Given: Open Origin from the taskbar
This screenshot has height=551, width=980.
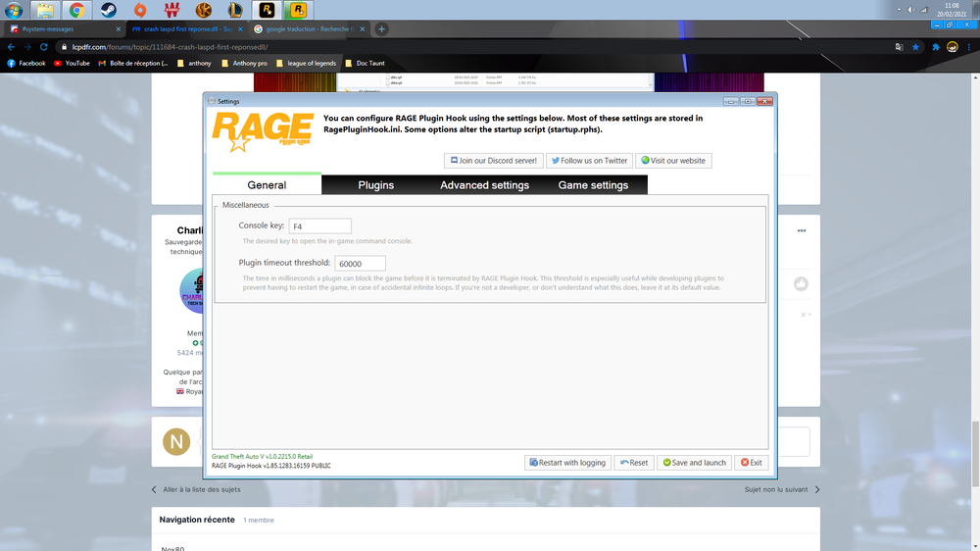Looking at the screenshot, I should [140, 10].
